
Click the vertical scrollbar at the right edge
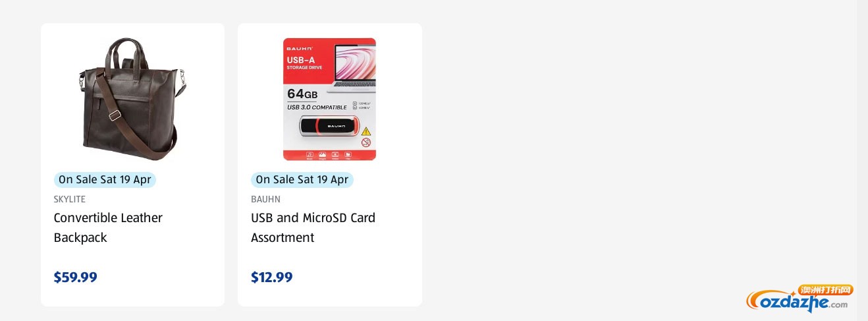tap(862, 160)
